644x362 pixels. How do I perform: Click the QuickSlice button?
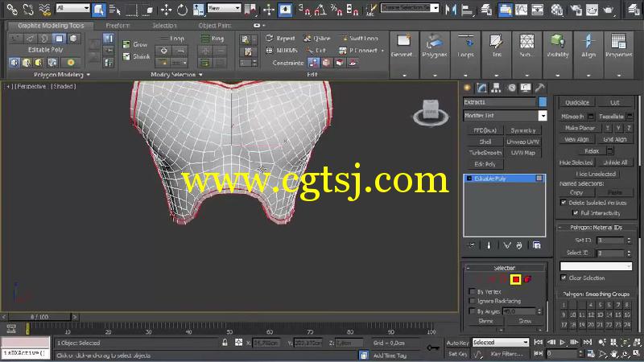576,102
